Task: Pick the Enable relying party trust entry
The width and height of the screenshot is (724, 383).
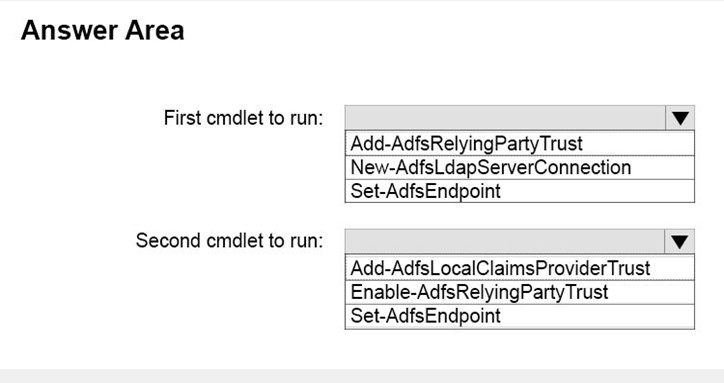Action: pos(519,292)
